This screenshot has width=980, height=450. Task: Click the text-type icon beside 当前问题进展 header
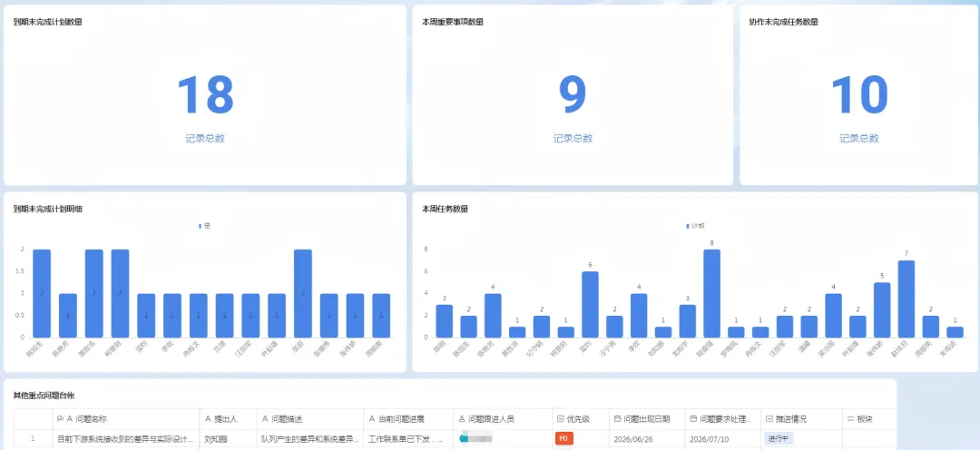coord(372,419)
